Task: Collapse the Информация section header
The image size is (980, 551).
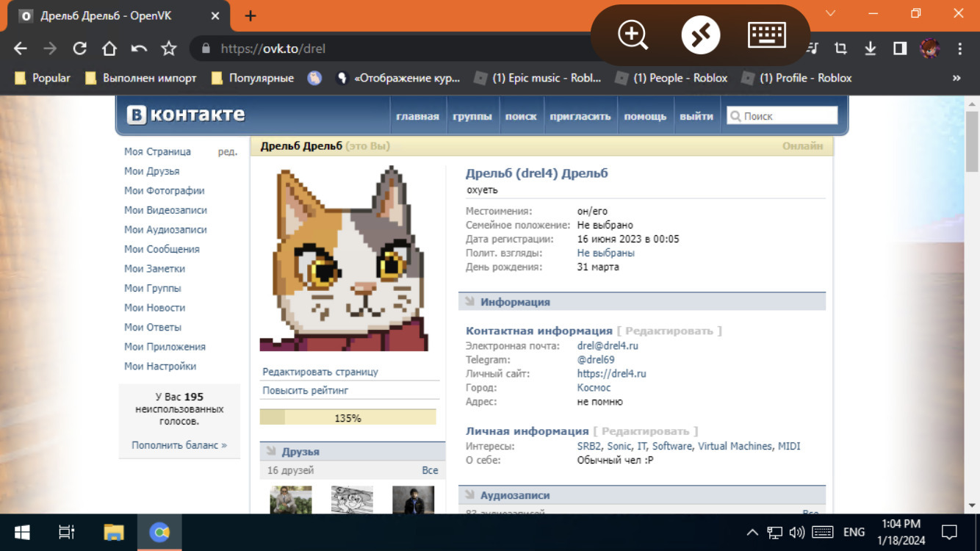Action: click(x=642, y=302)
